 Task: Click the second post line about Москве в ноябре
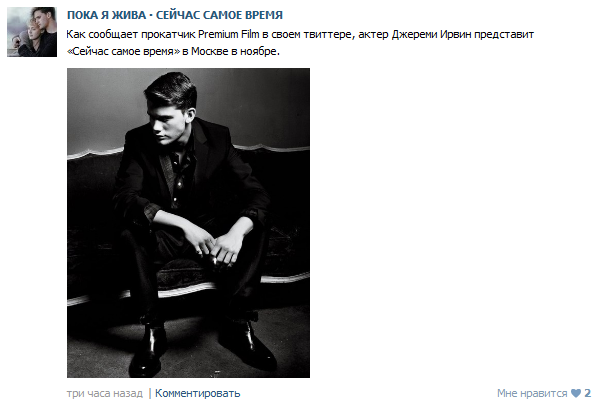tap(173, 51)
